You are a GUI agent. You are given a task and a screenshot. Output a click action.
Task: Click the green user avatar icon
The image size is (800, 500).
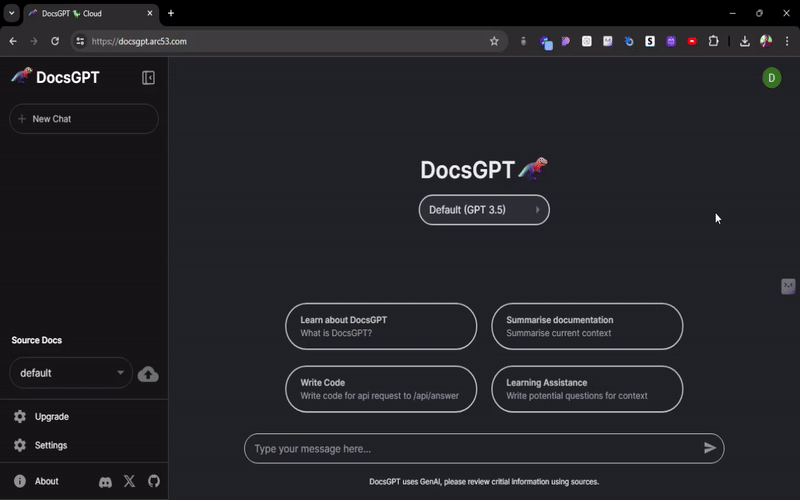[771, 78]
